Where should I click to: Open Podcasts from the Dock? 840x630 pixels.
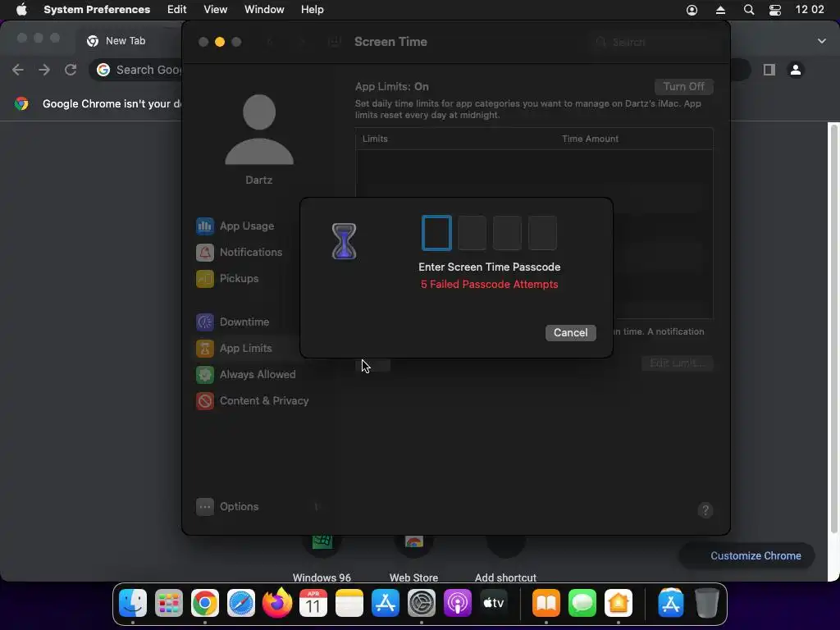tap(458, 603)
